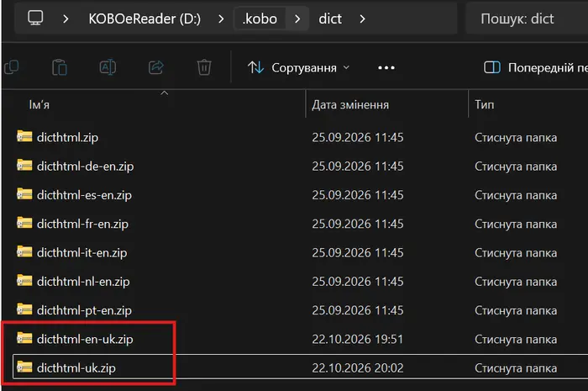Screen dimensions: 588x391
Task: Open the three-dots See more menu
Action: click(386, 68)
